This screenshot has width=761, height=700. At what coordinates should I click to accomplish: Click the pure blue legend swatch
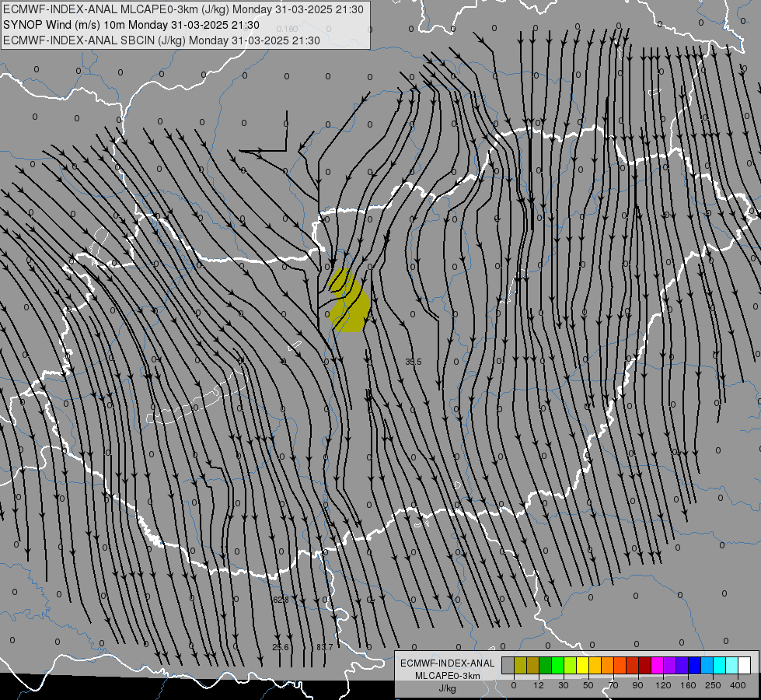pos(694,665)
